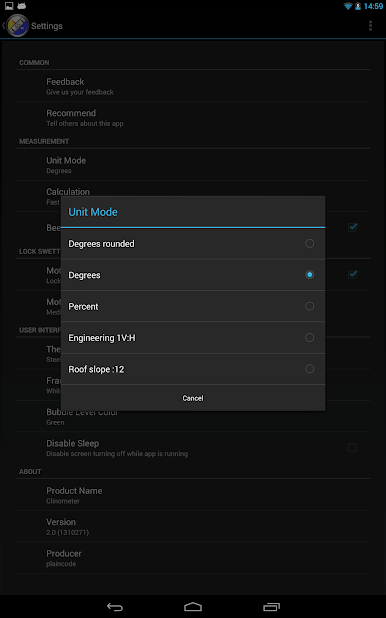386x618 pixels.
Task: Tap the Android back navigation button
Action: click(115, 607)
